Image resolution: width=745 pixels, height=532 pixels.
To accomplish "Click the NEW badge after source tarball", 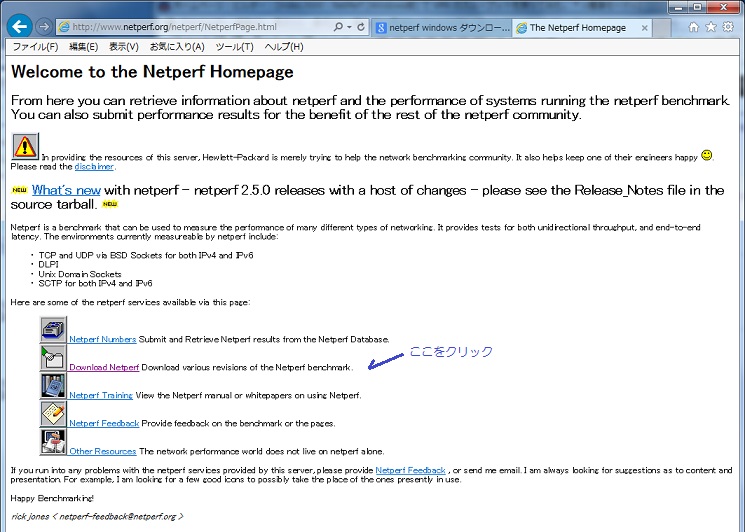I will coord(110,204).
